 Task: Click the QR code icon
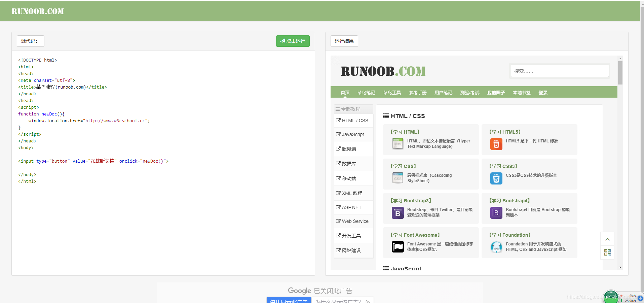point(607,252)
